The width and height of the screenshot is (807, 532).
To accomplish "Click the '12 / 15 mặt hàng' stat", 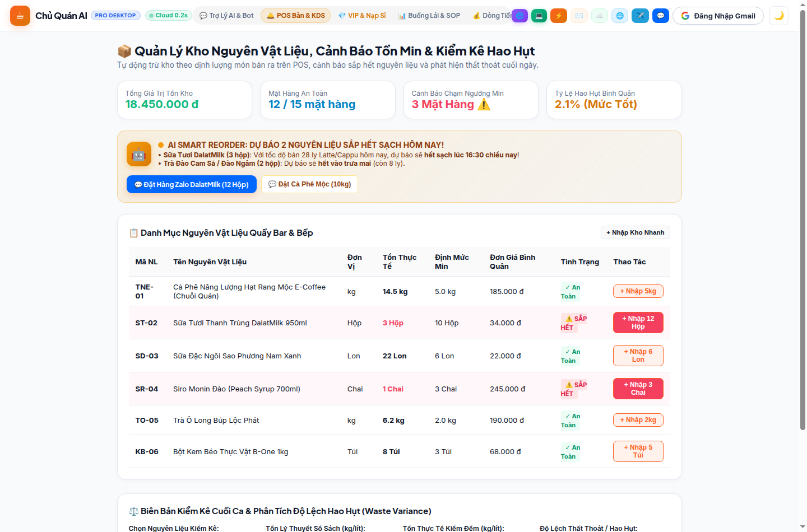I will tap(312, 104).
